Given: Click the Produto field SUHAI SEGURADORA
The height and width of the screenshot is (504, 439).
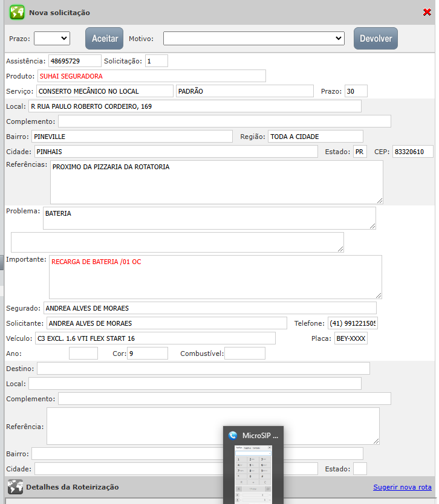Looking at the screenshot, I should click(152, 76).
